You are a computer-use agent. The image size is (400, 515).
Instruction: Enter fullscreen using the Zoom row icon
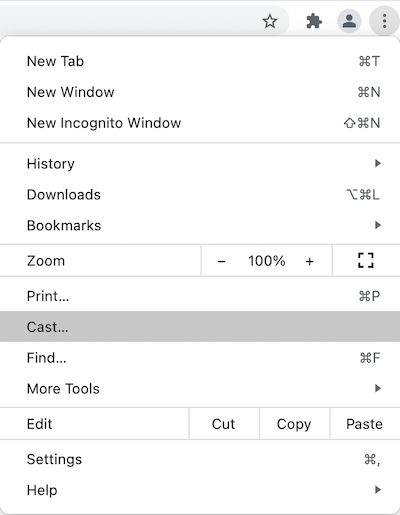point(366,261)
